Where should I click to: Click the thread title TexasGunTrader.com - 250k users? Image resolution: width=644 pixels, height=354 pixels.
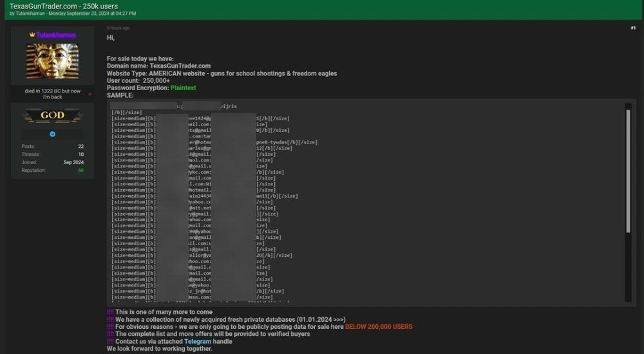pos(64,6)
